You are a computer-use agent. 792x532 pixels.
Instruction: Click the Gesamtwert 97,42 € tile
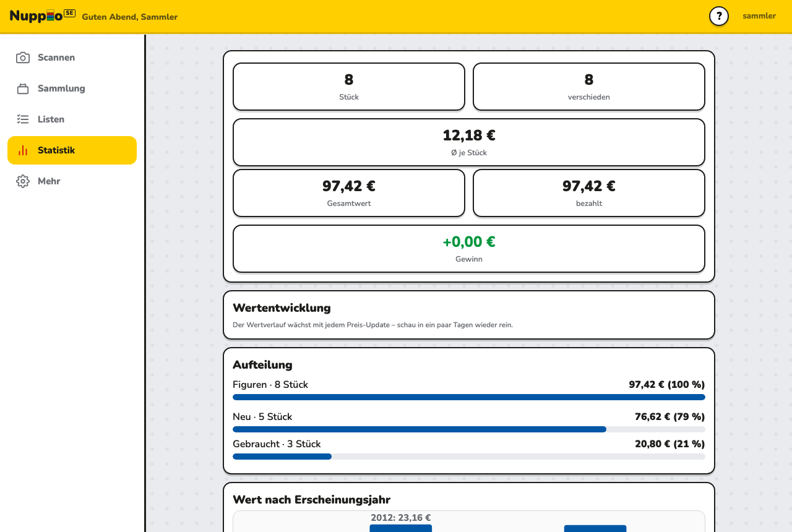[349, 193]
